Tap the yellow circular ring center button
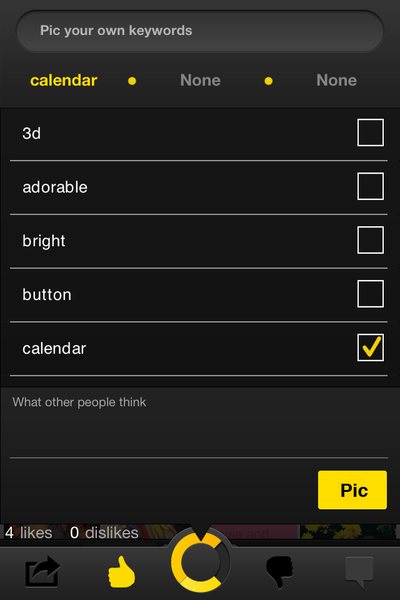The image size is (400, 600). pyautogui.click(x=200, y=562)
